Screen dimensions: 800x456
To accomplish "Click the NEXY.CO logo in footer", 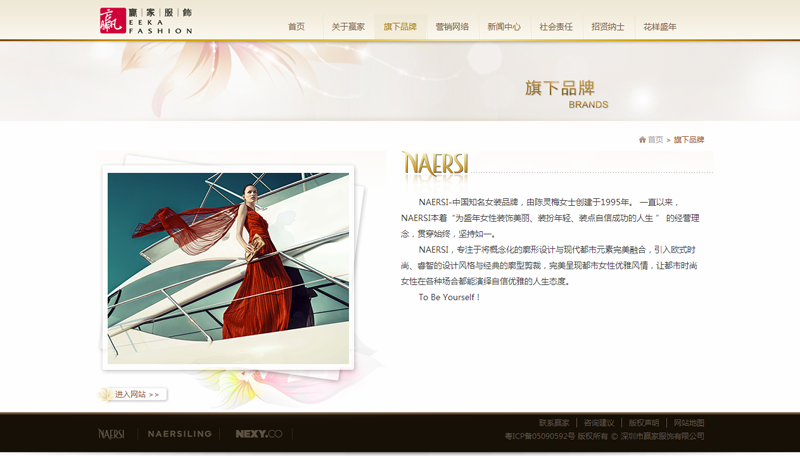I will [259, 434].
